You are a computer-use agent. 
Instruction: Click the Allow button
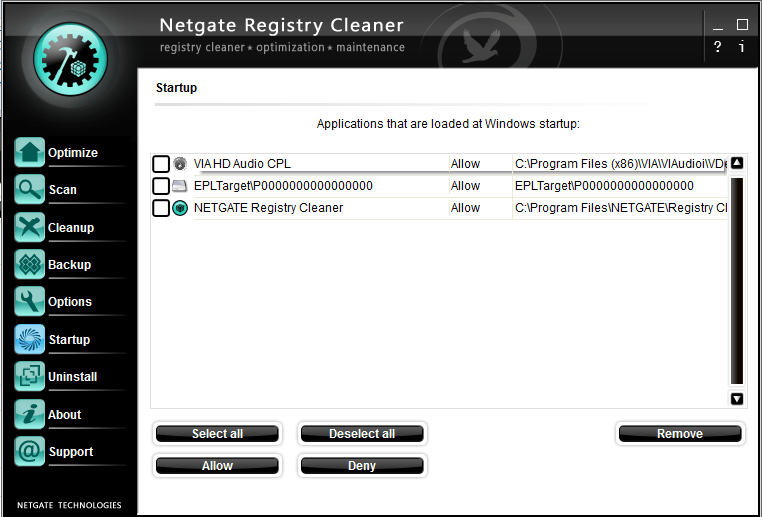(x=217, y=465)
